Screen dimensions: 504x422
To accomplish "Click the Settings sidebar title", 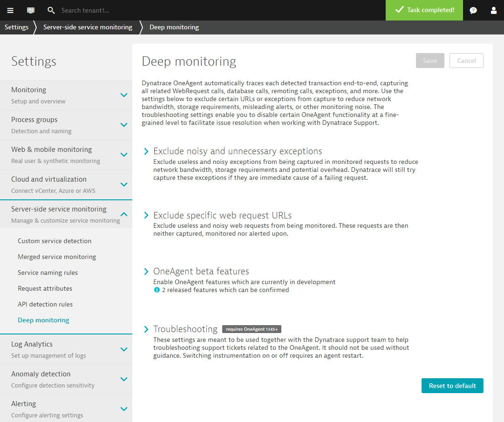I will point(34,61).
